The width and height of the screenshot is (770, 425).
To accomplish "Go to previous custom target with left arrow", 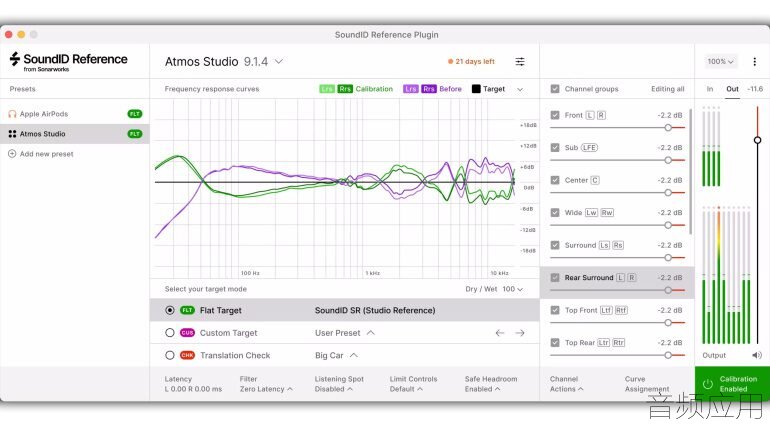I will click(x=500, y=333).
